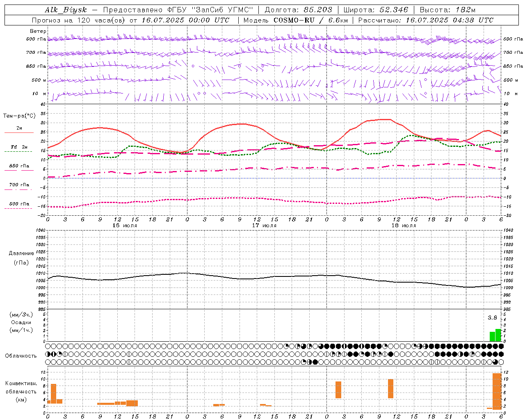Click the calculation time Рассчитано 04:38 UTC
Screen dimensions: 525x420
click(426, 20)
